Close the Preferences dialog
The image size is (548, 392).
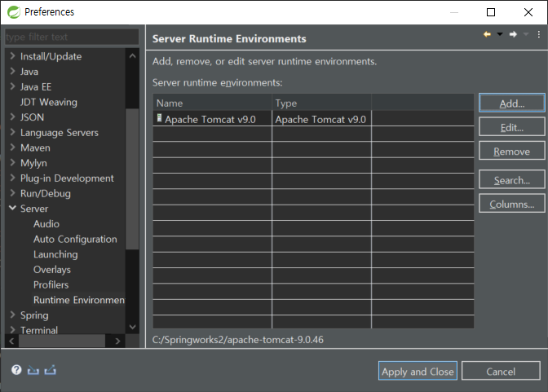click(528, 12)
